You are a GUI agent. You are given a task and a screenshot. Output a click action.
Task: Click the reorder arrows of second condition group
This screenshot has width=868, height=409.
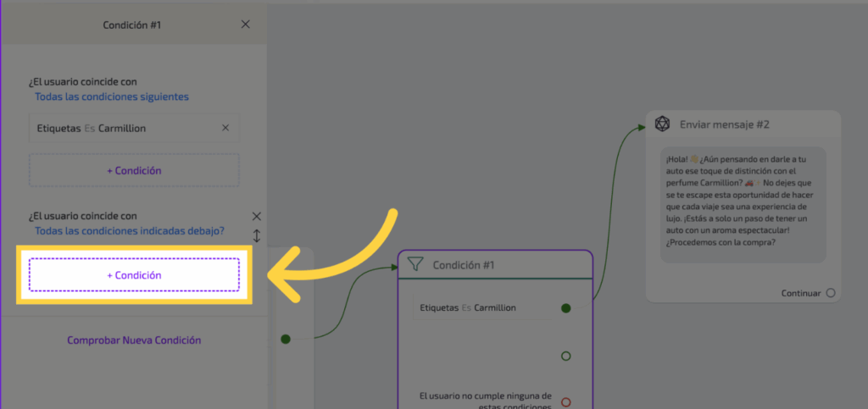[x=257, y=235]
